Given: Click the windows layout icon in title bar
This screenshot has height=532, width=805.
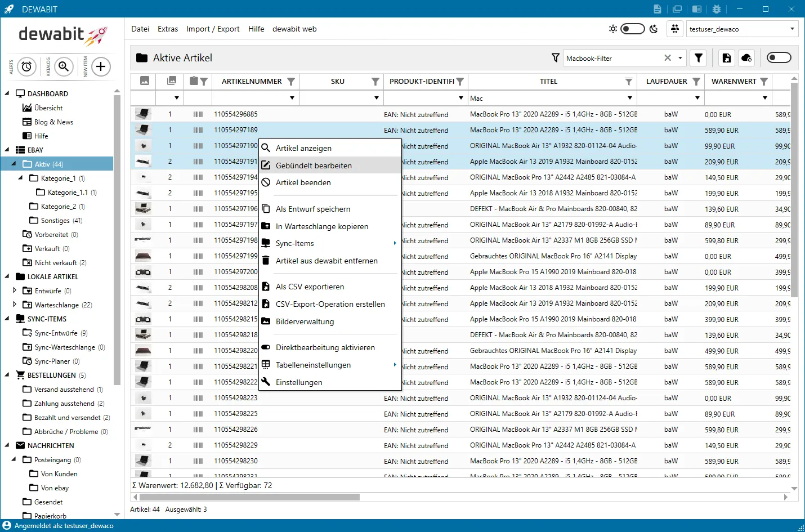Looking at the screenshot, I should 677,9.
